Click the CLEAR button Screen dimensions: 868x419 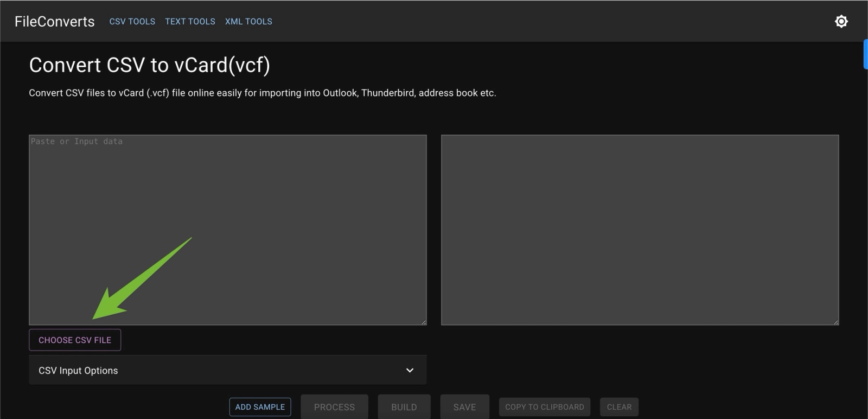coord(619,407)
